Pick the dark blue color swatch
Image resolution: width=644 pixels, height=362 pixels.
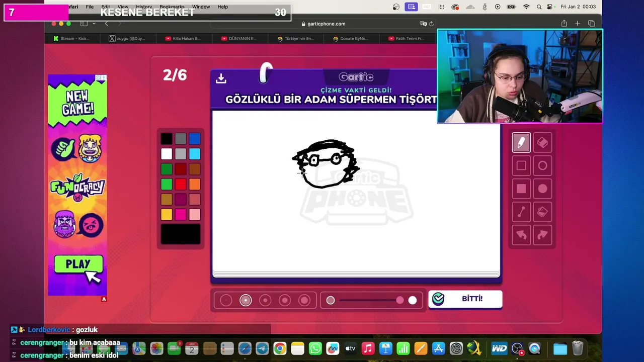click(x=195, y=139)
